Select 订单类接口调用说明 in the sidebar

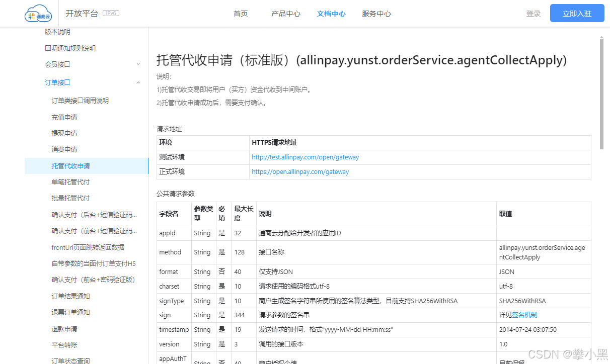tap(80, 101)
